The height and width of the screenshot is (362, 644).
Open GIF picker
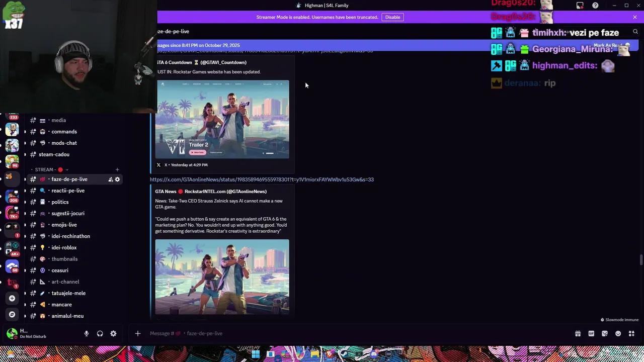[591, 333]
